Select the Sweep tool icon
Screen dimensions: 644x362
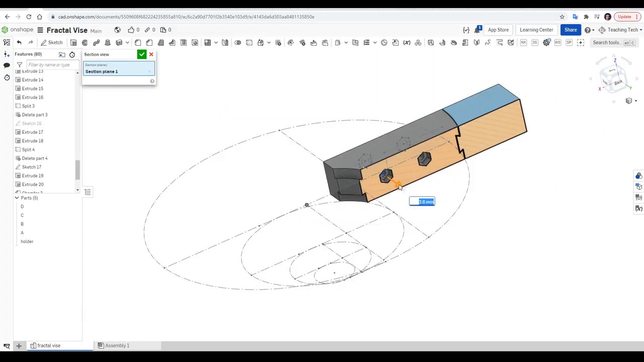pos(96,43)
